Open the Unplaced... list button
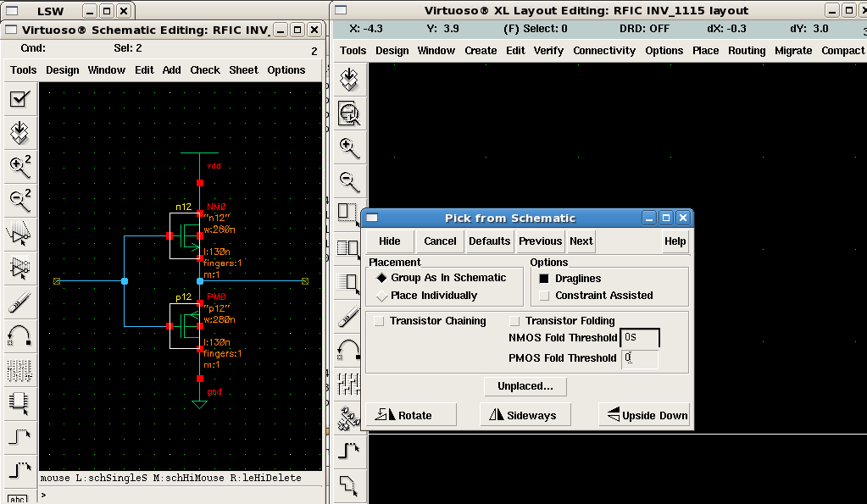This screenshot has height=504, width=867. pyautogui.click(x=525, y=386)
